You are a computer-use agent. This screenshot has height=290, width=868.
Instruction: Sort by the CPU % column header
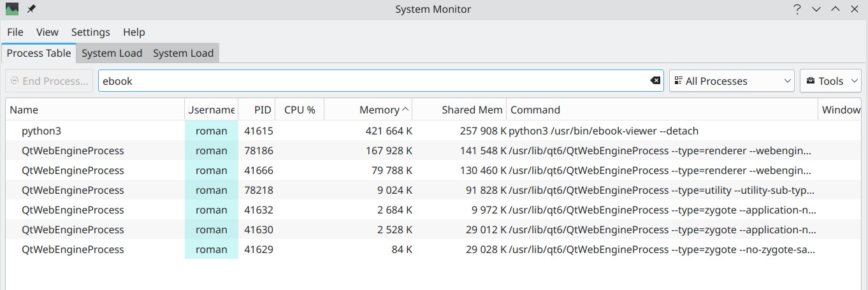(300, 110)
